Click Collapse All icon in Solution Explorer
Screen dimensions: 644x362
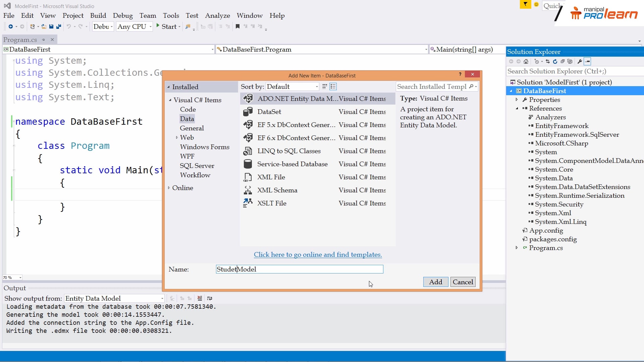click(x=562, y=62)
